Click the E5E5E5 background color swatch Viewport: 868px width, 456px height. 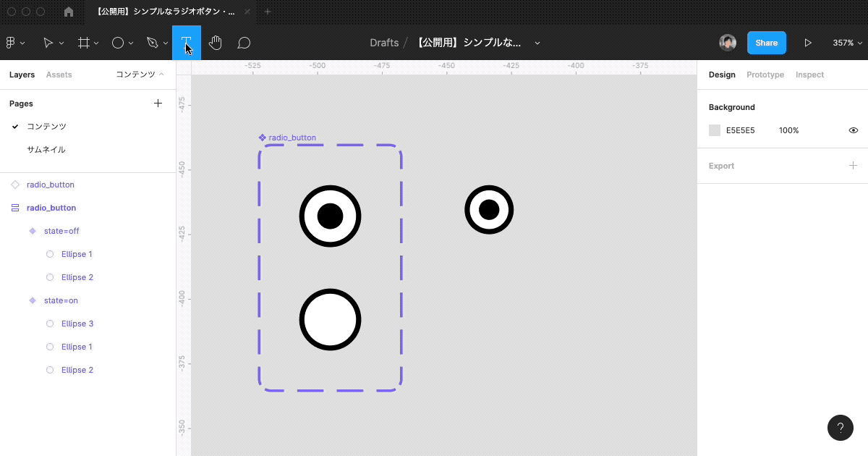(713, 130)
